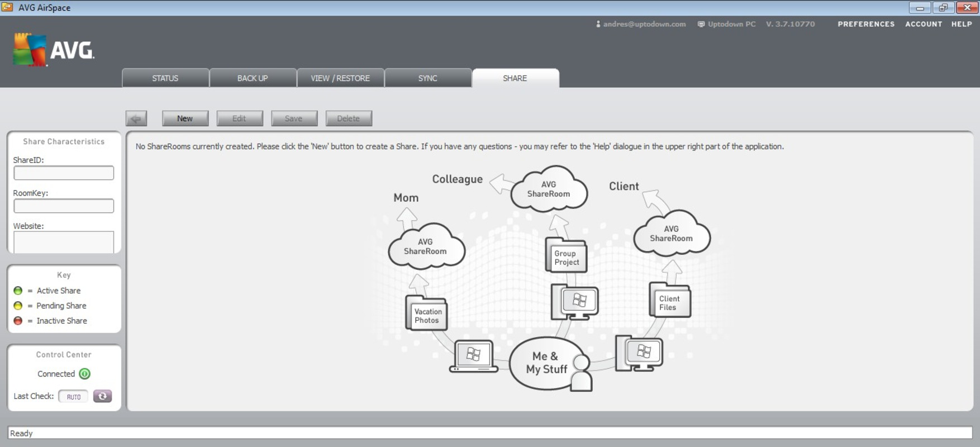Click the RoomKey input field
The image size is (980, 447).
tap(64, 206)
